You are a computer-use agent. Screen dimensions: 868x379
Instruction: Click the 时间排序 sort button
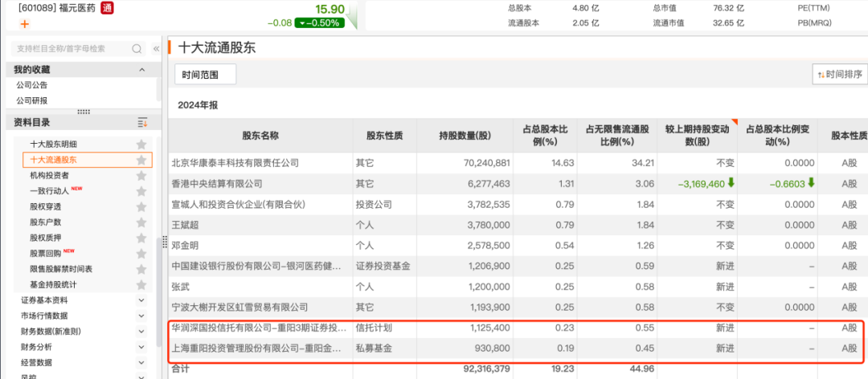[840, 74]
